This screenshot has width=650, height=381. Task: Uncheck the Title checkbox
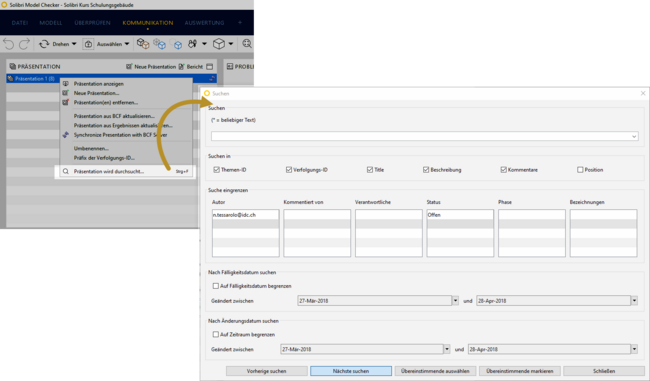click(370, 170)
